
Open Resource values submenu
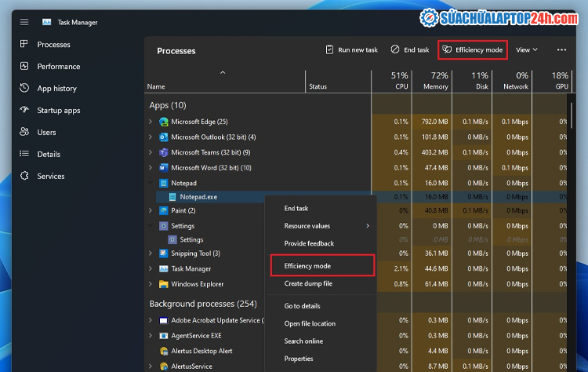(325, 226)
